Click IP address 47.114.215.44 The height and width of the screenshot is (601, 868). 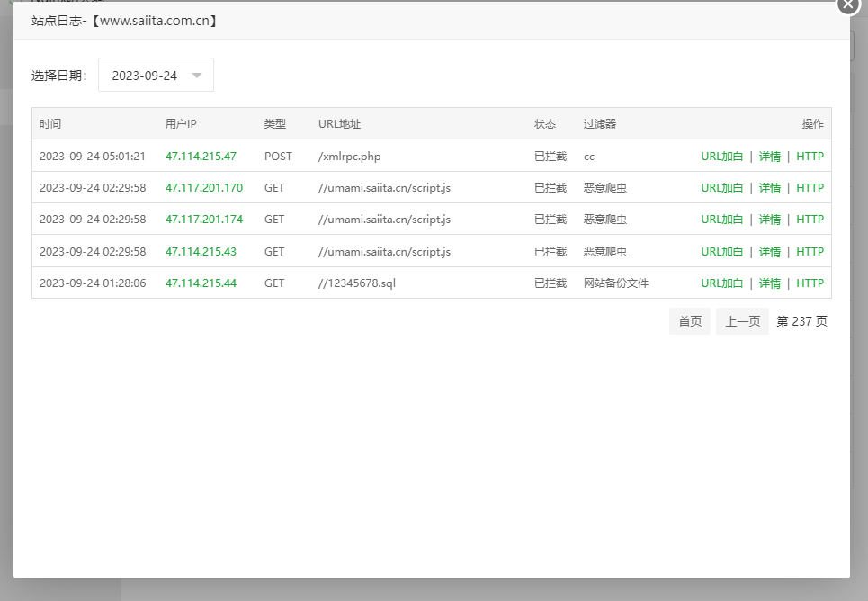coord(201,283)
